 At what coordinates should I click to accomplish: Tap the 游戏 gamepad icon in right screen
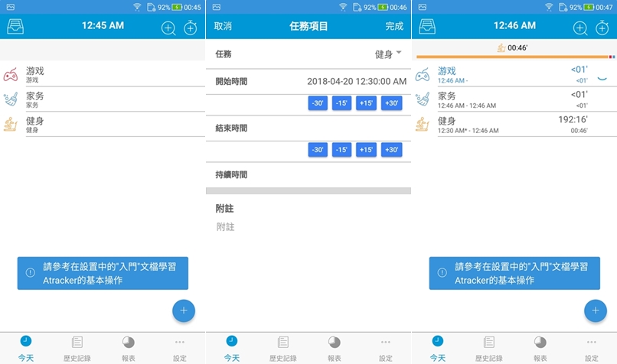tap(423, 74)
